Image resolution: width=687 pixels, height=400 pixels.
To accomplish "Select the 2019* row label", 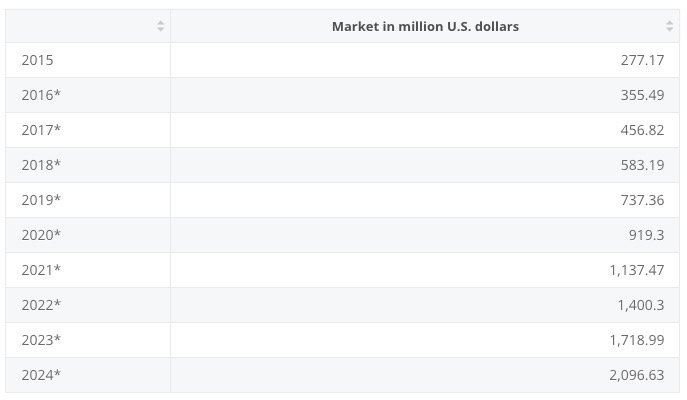I will point(41,200).
